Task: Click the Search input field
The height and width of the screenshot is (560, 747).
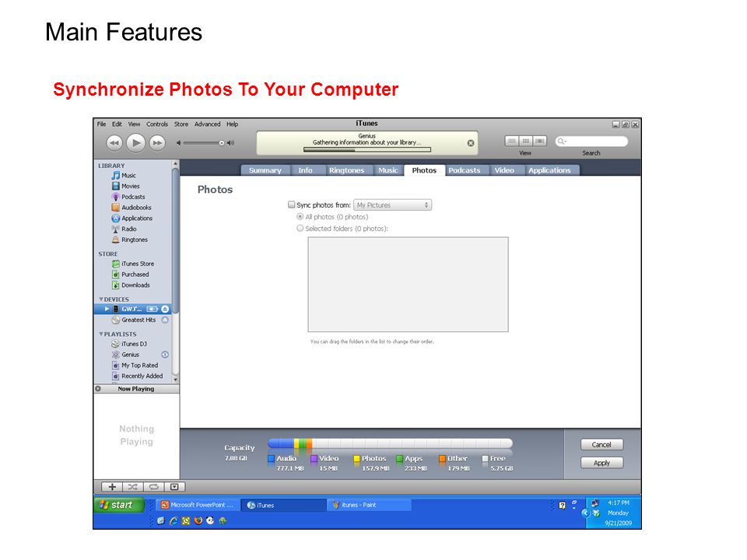Action: 591,142
